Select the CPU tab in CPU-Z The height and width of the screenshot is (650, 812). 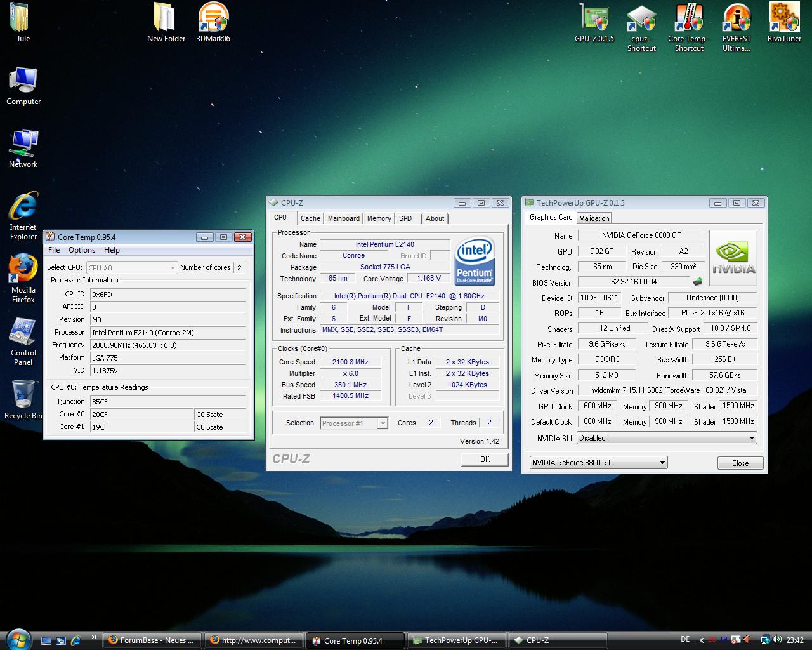click(x=280, y=217)
